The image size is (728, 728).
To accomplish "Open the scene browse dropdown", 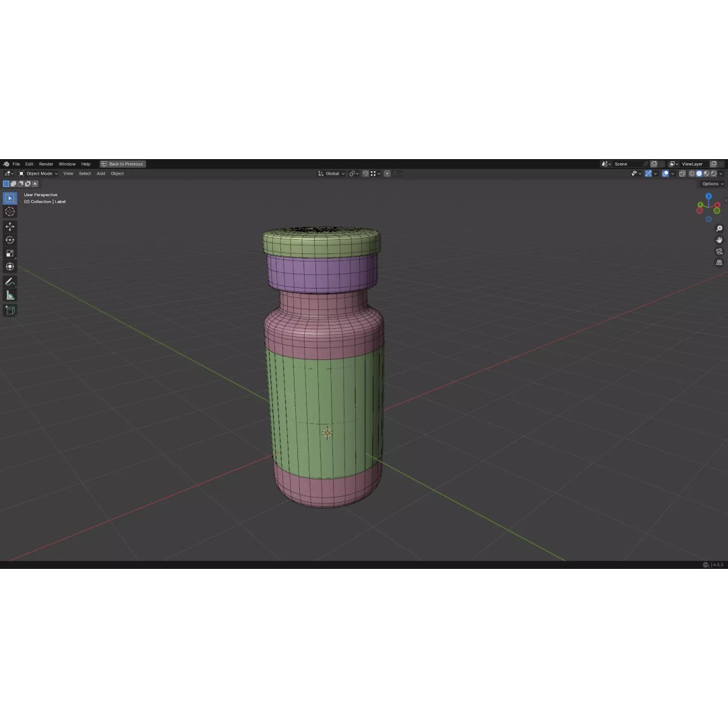I will 606,164.
